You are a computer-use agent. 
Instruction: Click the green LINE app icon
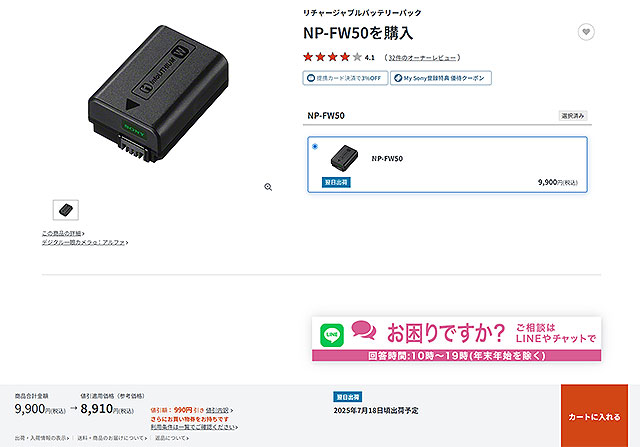tap(332, 335)
